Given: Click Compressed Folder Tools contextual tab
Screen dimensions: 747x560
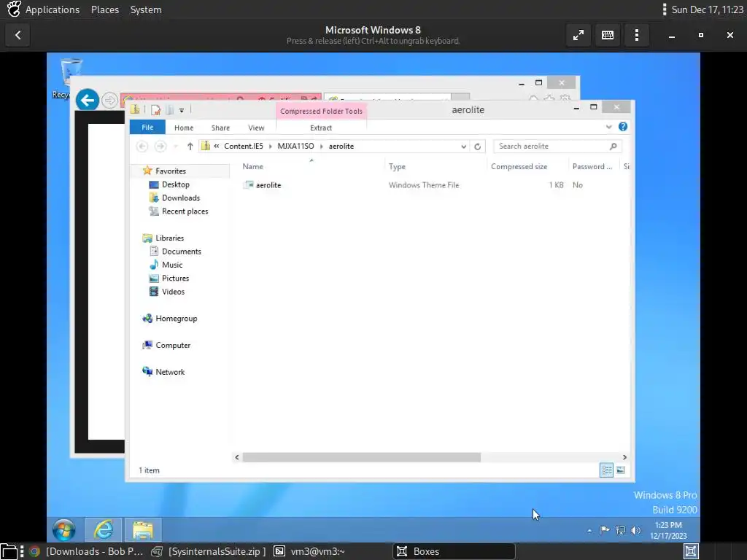Looking at the screenshot, I should (321, 111).
